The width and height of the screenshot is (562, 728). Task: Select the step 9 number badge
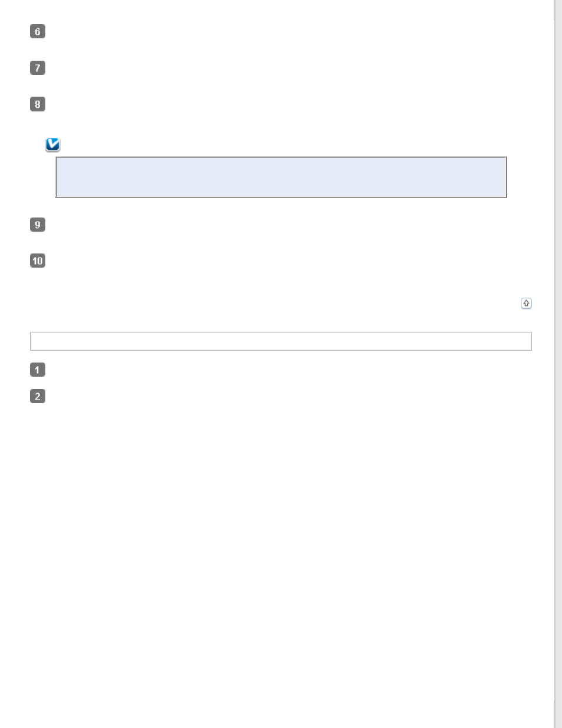[x=38, y=225]
